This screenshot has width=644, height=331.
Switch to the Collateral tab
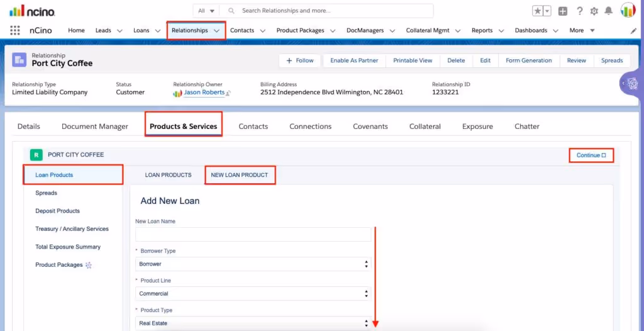(x=425, y=126)
